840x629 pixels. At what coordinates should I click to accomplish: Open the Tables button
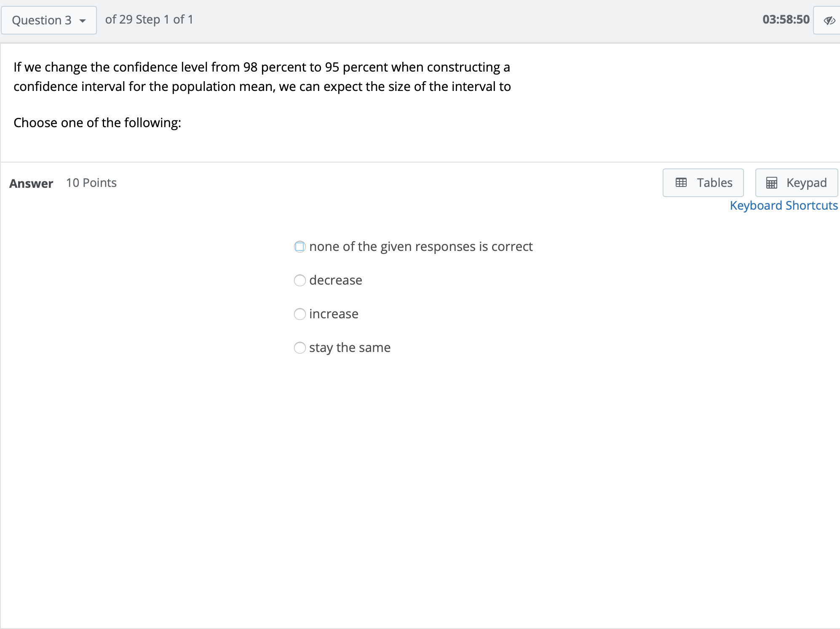click(703, 183)
